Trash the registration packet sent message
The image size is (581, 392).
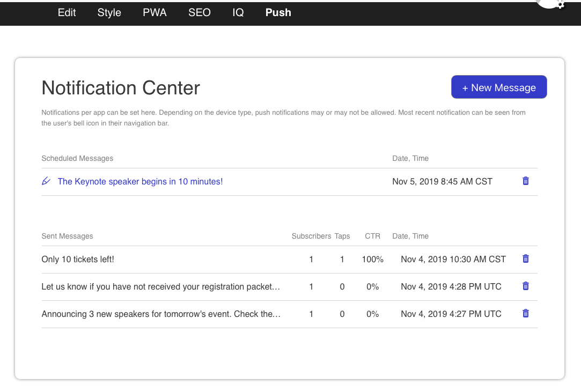click(x=525, y=286)
